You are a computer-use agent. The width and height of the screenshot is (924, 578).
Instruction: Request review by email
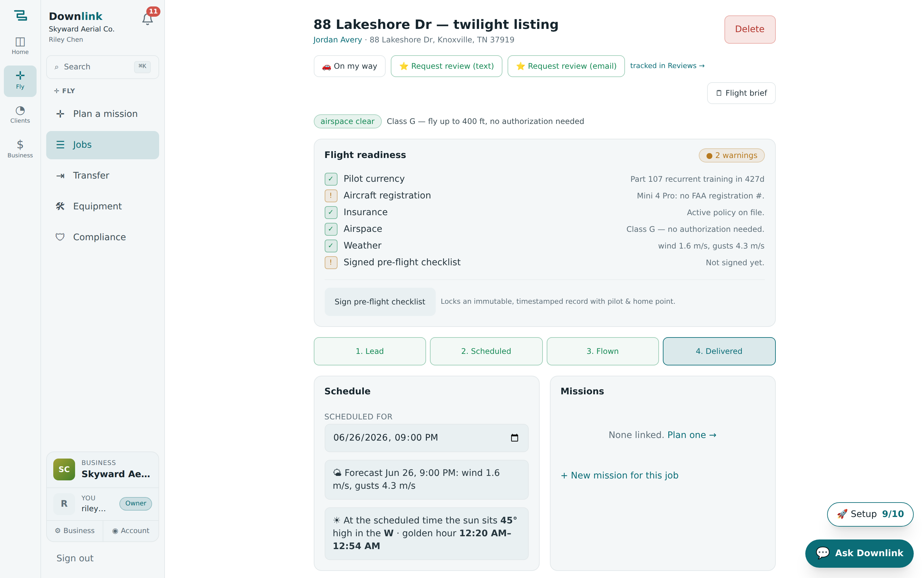[566, 66]
